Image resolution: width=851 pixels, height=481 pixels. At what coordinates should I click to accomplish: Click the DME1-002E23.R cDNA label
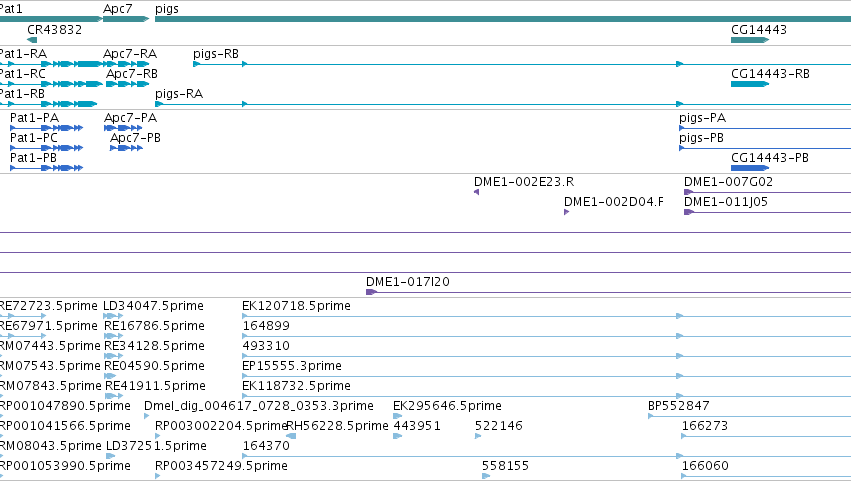point(524,182)
